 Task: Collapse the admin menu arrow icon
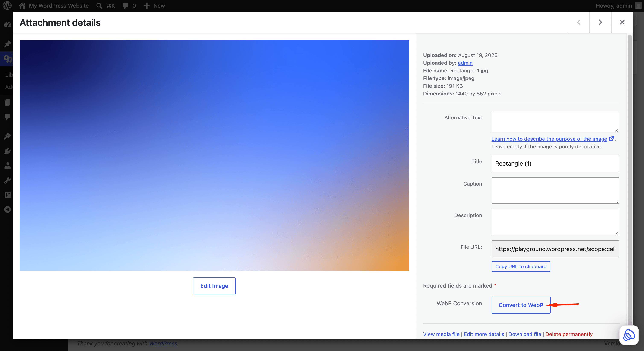point(7,209)
